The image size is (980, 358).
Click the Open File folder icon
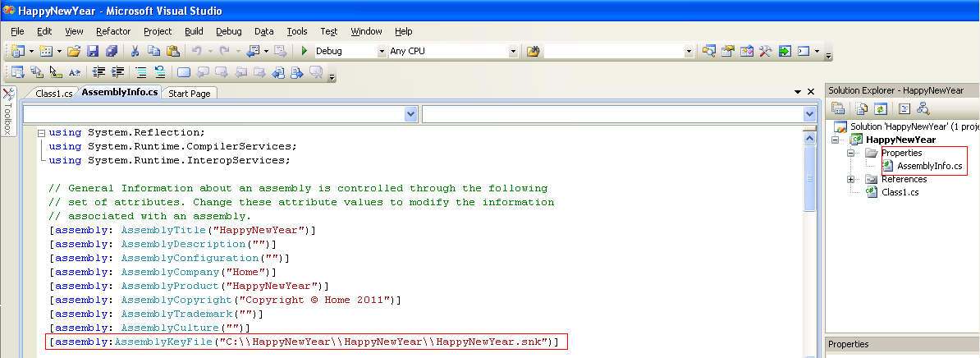coord(74,51)
